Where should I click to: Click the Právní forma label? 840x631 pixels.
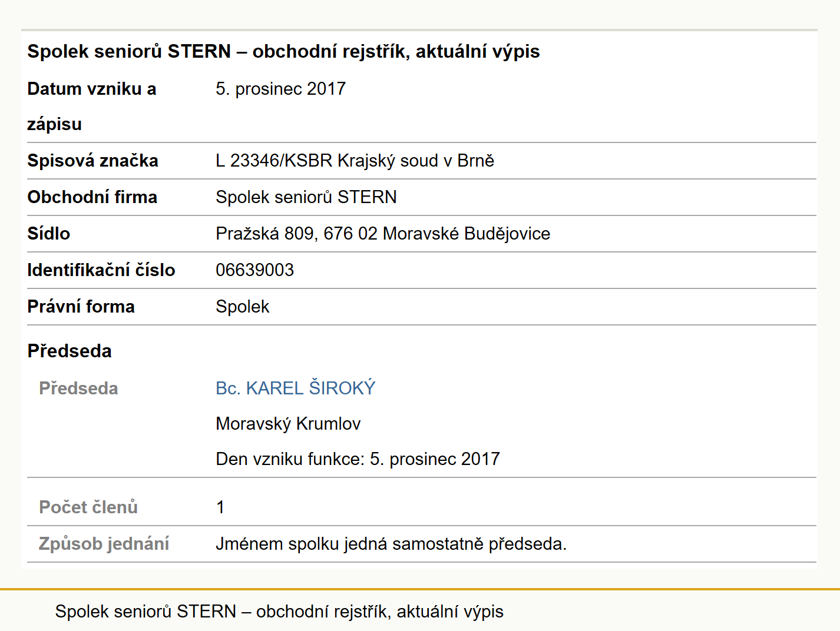[81, 307]
